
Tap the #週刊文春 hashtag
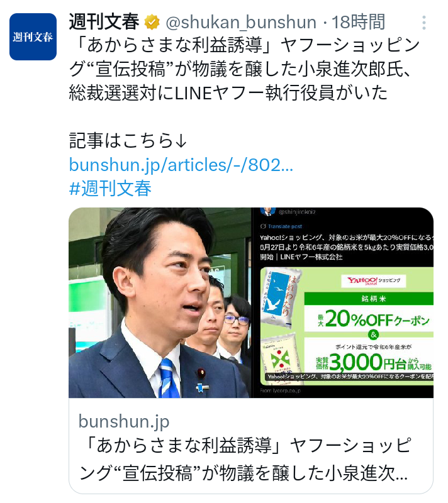(110, 188)
